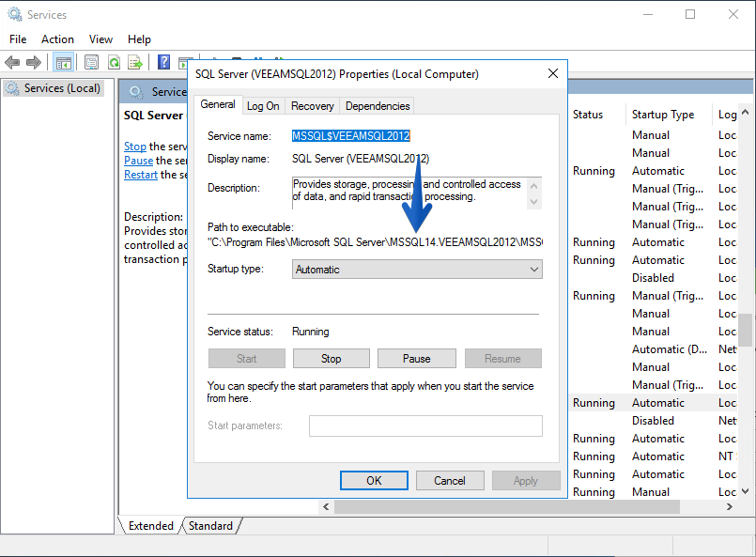Click the vertical scrollbar thumb in services list

pos(746,330)
